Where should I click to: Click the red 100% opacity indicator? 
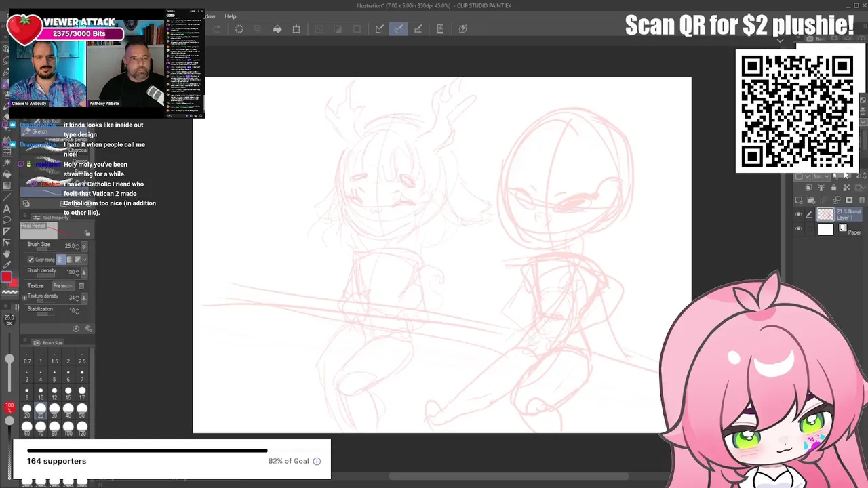point(9,407)
